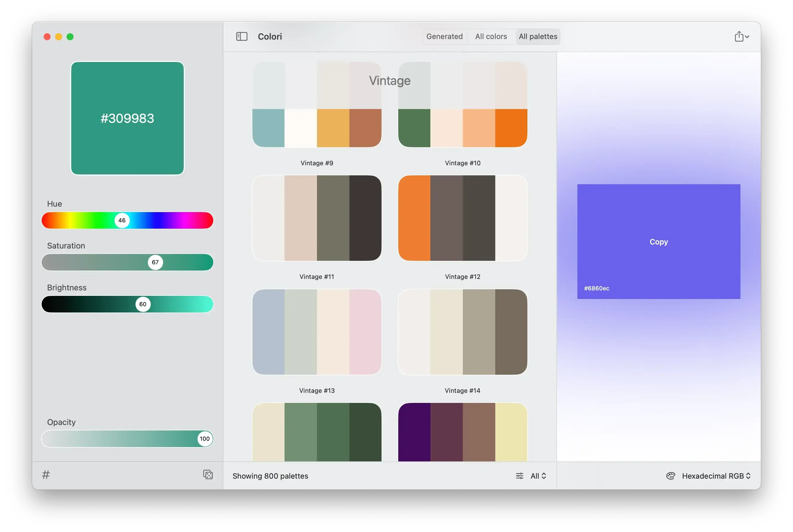
Task: Switch to the All colors tab
Action: tap(491, 36)
